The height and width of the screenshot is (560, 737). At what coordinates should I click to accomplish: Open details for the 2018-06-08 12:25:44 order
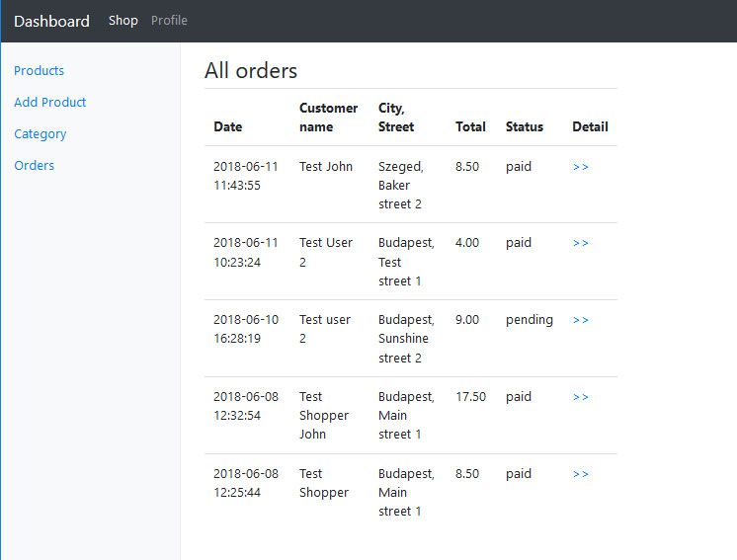coord(581,474)
